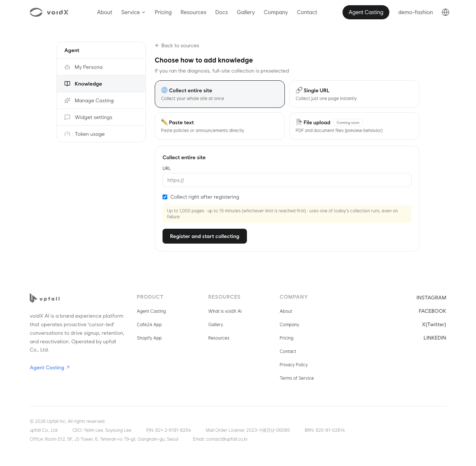The width and height of the screenshot is (476, 466).
Task: Select the Single URL option card
Action: [354, 94]
